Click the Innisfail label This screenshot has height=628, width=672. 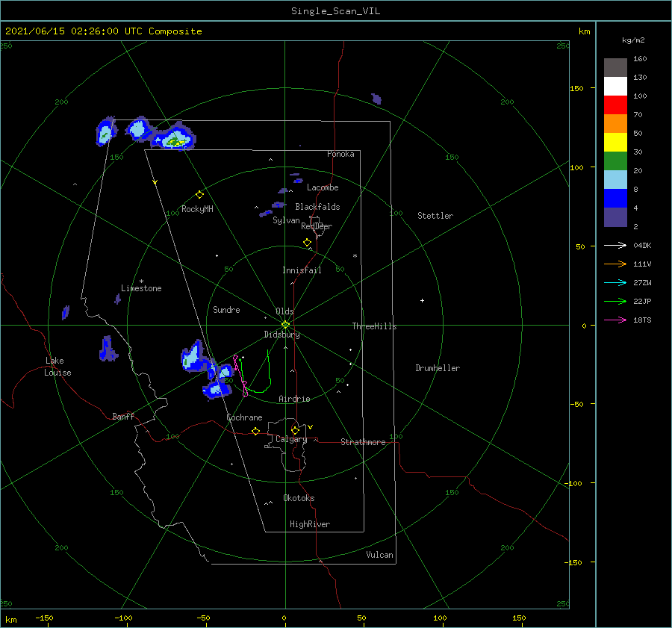(x=302, y=270)
